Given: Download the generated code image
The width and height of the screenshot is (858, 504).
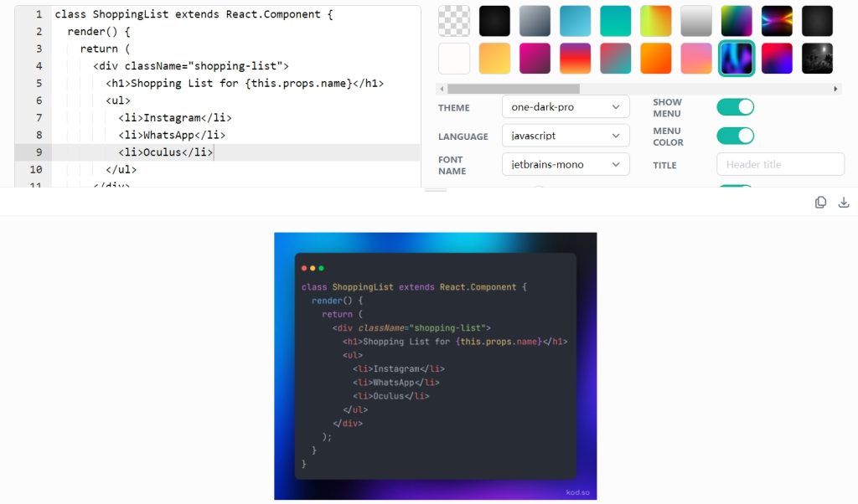Looking at the screenshot, I should [843, 203].
